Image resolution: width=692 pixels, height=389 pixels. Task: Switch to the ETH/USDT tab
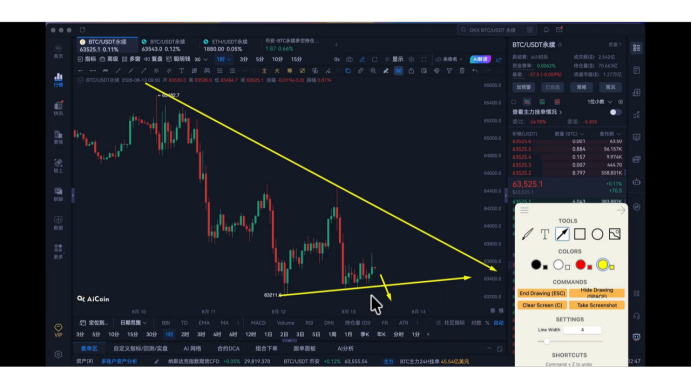pyautogui.click(x=226, y=45)
